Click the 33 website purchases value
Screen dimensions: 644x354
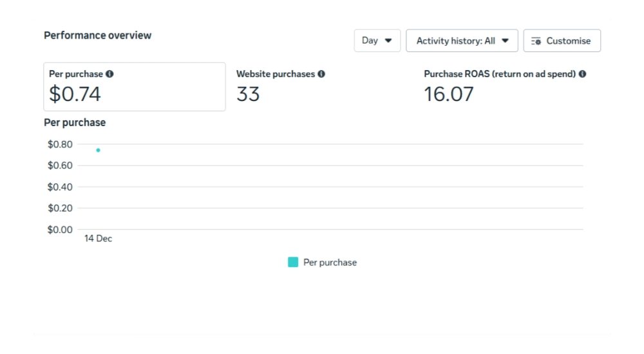point(248,95)
